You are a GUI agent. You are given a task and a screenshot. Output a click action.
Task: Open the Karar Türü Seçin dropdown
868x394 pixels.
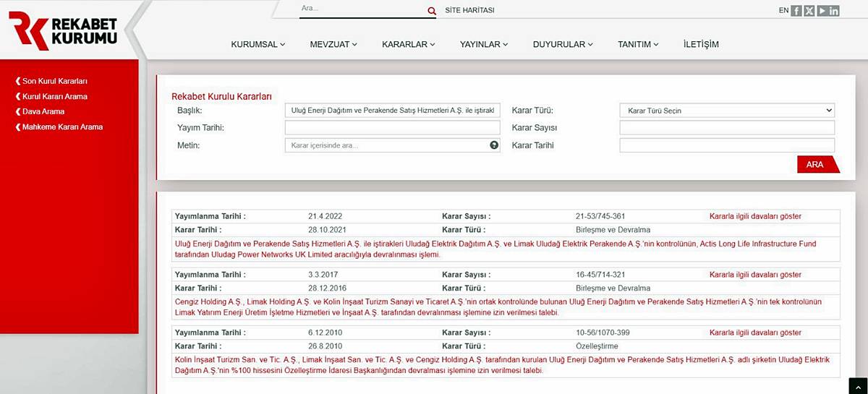click(727, 111)
